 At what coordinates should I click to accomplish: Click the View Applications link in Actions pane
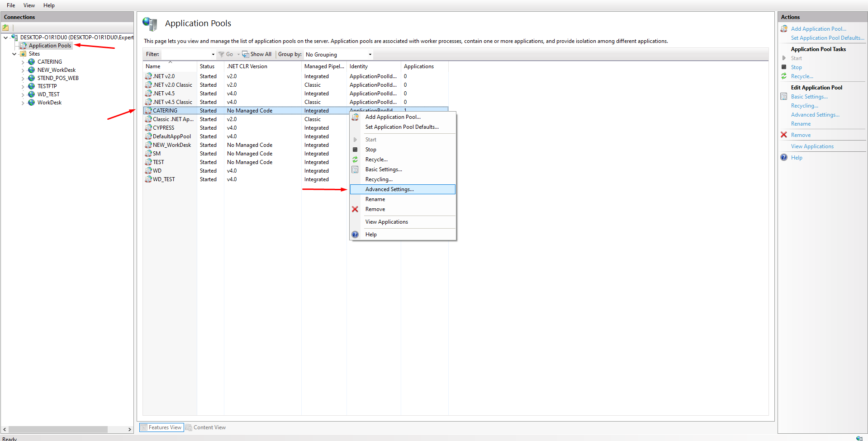pos(812,146)
